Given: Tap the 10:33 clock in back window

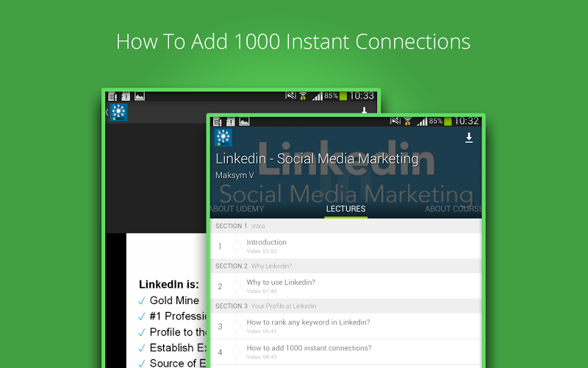Looking at the screenshot, I should tap(362, 96).
